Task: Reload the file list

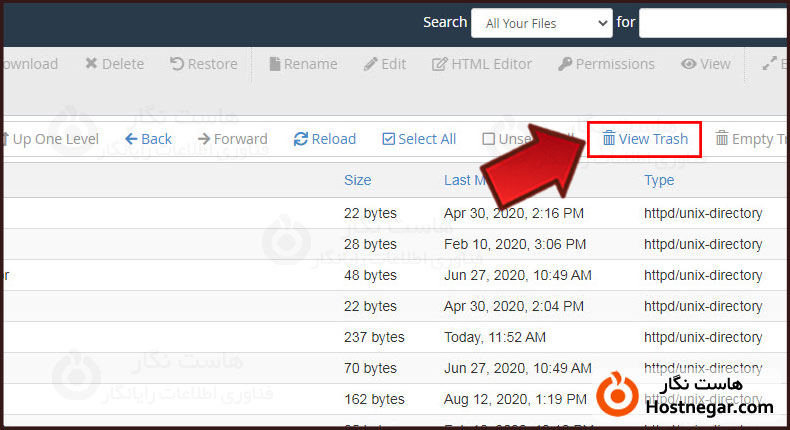Action: click(325, 139)
